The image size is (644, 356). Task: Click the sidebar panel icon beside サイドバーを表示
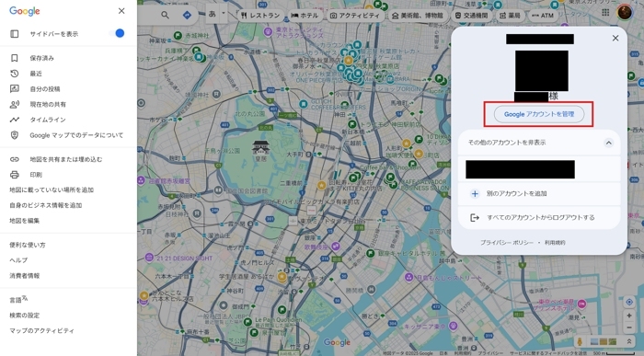[15, 34]
